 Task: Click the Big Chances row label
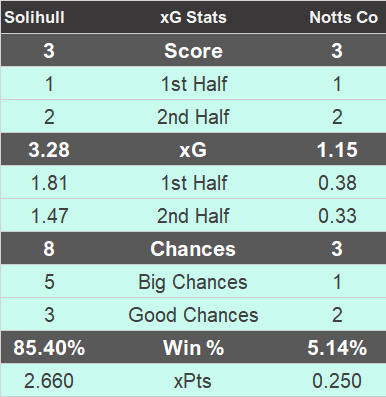pos(193,282)
